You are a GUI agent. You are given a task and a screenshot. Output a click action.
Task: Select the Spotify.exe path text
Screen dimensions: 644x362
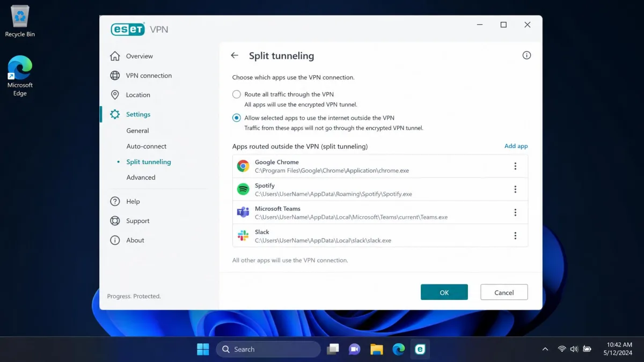point(333,194)
